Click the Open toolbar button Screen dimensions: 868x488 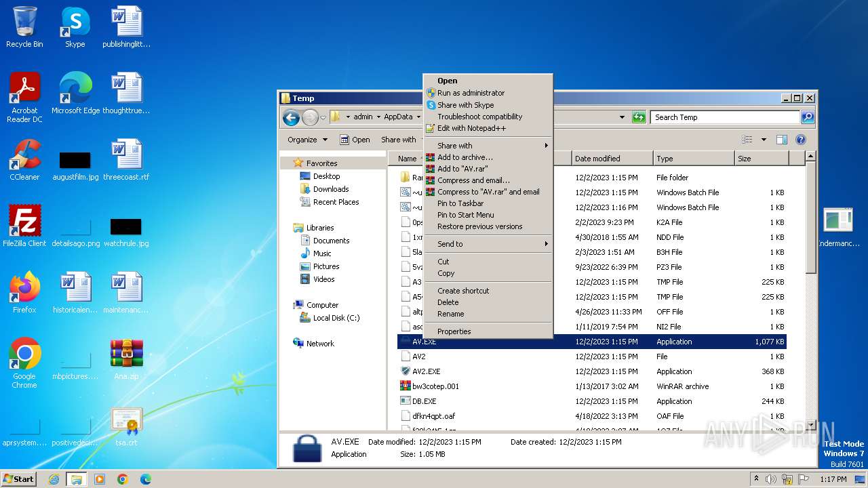pyautogui.click(x=355, y=140)
